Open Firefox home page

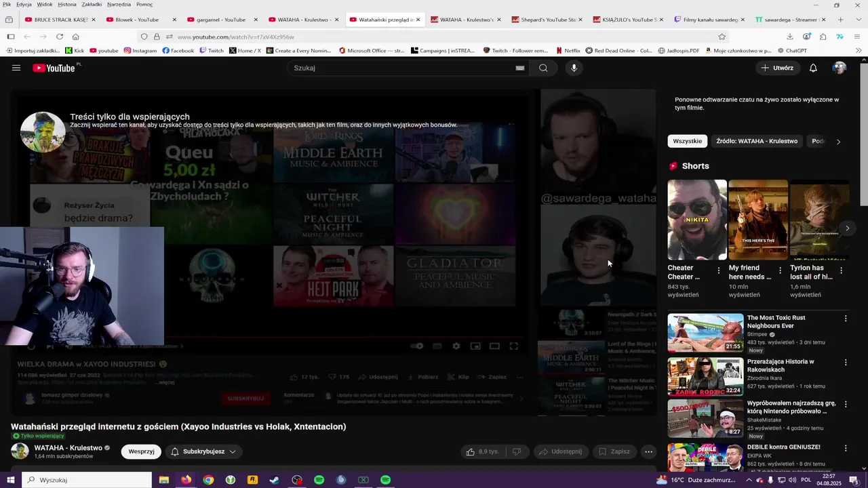pos(75,37)
